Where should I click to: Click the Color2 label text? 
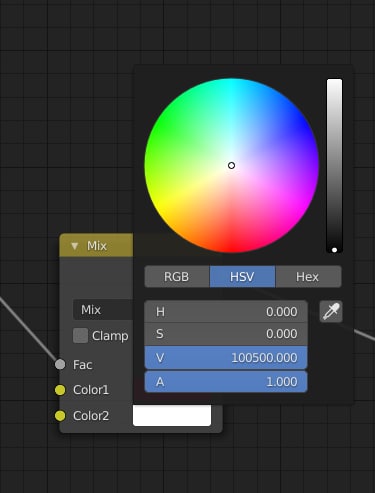pyautogui.click(x=91, y=416)
